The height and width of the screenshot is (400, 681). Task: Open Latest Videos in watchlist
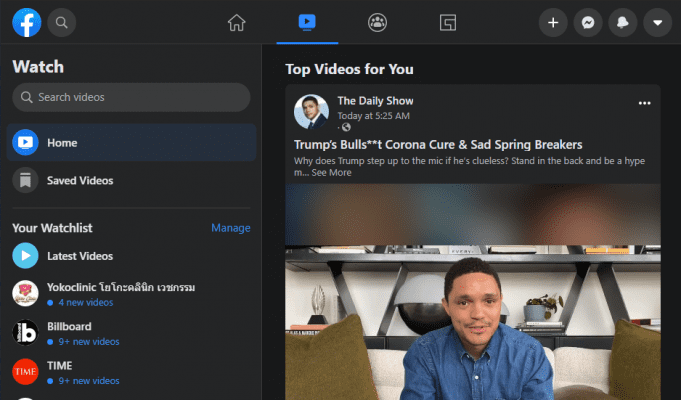pyautogui.click(x=131, y=256)
